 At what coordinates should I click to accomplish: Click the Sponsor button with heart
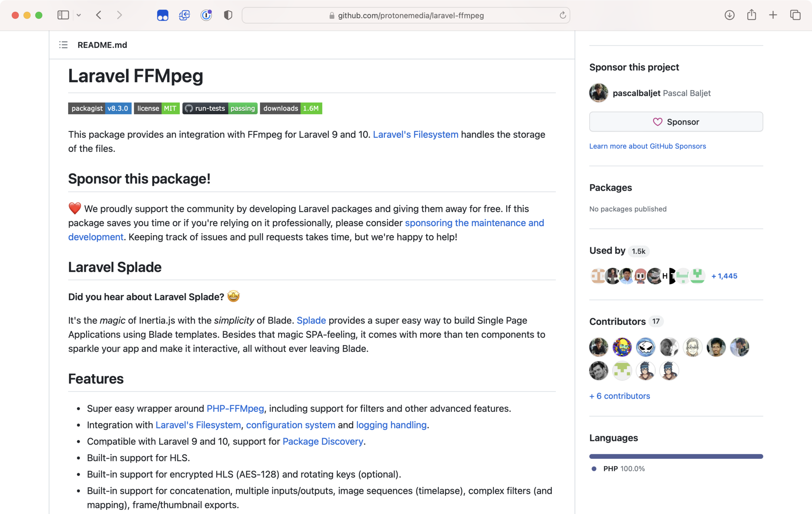tap(676, 122)
